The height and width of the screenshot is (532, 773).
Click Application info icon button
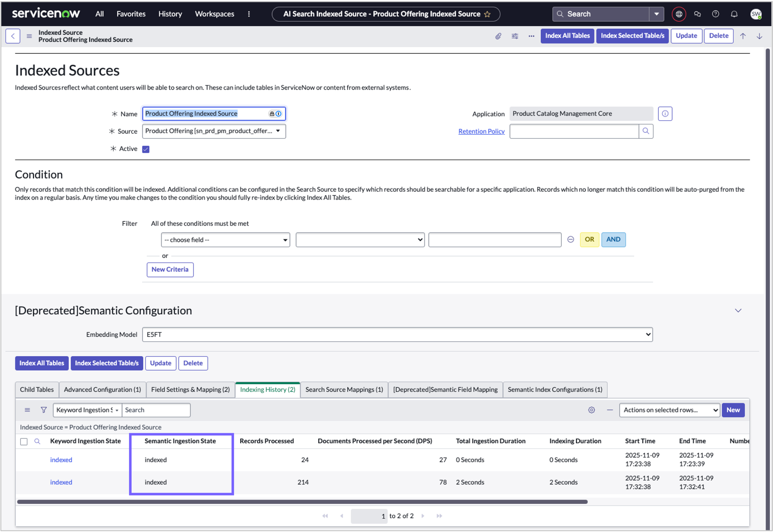coord(665,114)
